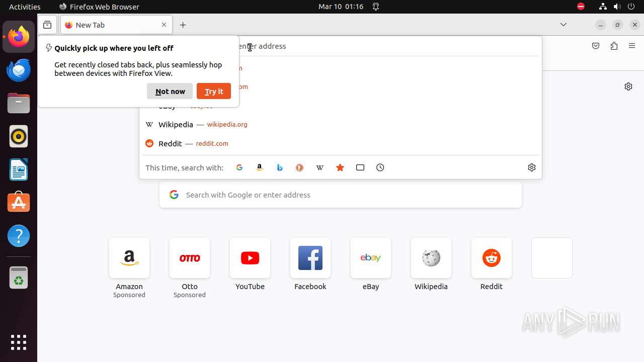Click the empty shortcut tile to add
This screenshot has width=644, height=362.
pos(552,258)
